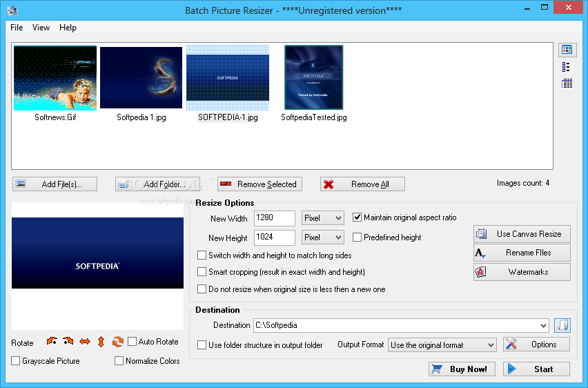
Task: Enable Smart cropping checkbox
Action: pos(202,272)
